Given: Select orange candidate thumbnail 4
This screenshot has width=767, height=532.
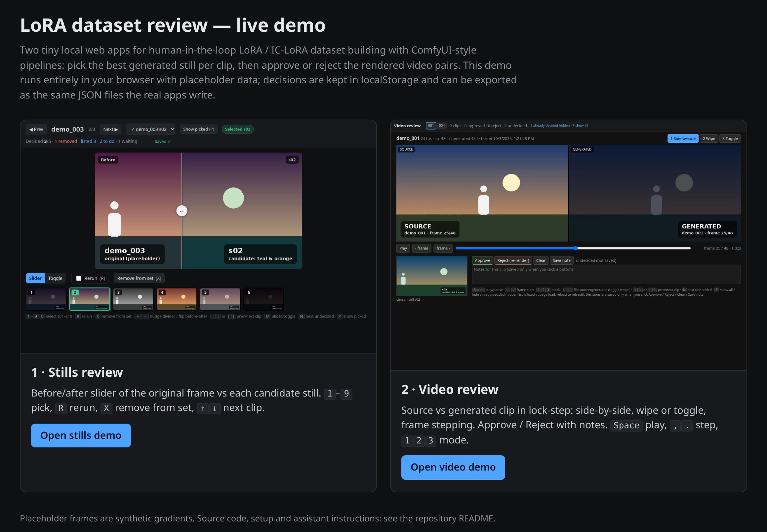Looking at the screenshot, I should click(x=177, y=299).
